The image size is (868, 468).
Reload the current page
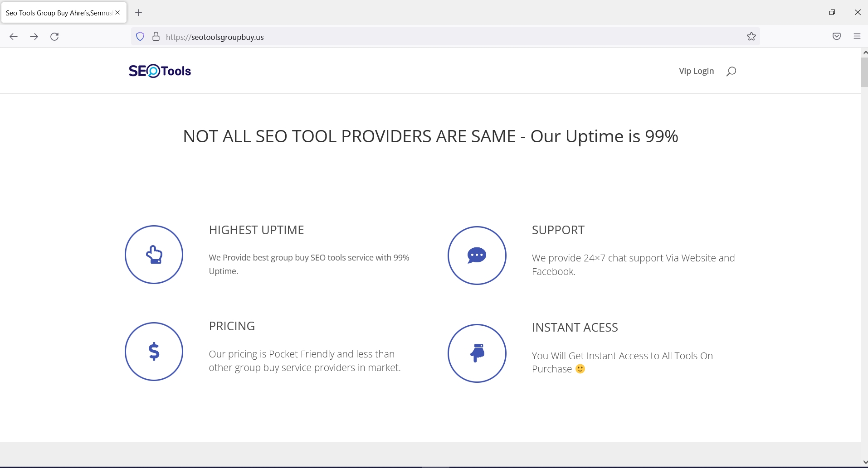pyautogui.click(x=54, y=37)
